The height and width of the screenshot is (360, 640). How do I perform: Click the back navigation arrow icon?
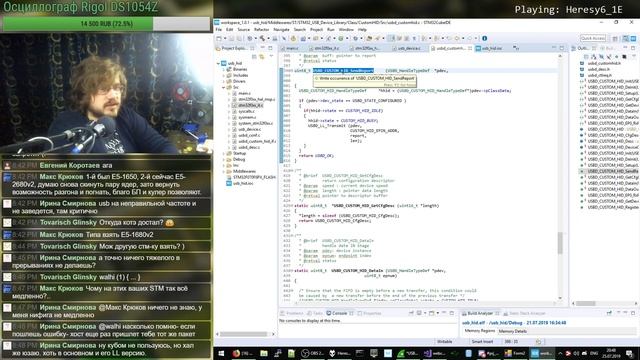[x=456, y=38]
